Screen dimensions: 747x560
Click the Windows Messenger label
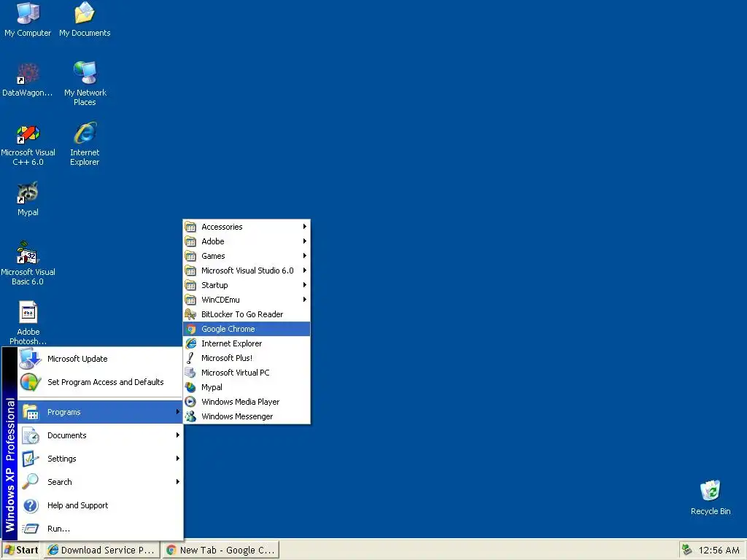[237, 416]
